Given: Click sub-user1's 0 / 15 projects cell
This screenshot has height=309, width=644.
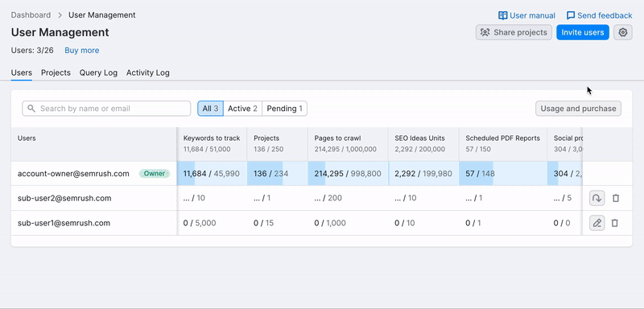Looking at the screenshot, I should pos(277,223).
